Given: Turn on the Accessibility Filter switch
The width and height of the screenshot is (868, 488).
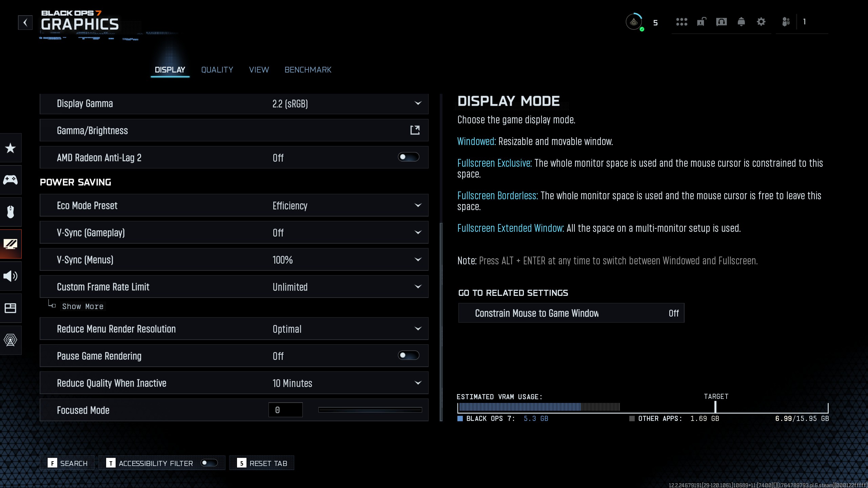Looking at the screenshot, I should point(209,463).
